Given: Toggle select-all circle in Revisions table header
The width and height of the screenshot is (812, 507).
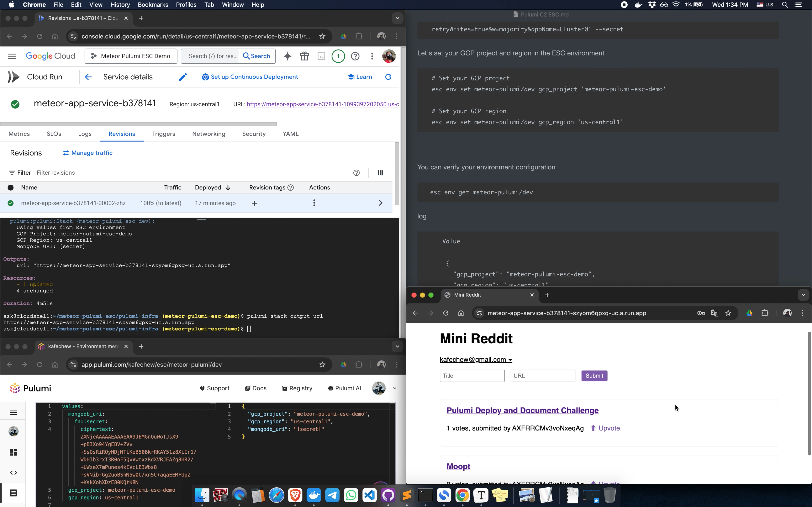Looking at the screenshot, I should click(11, 187).
